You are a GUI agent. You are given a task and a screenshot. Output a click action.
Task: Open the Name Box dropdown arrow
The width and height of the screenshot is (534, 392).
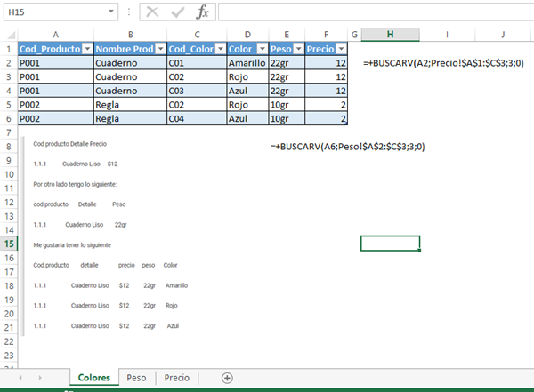pos(111,12)
